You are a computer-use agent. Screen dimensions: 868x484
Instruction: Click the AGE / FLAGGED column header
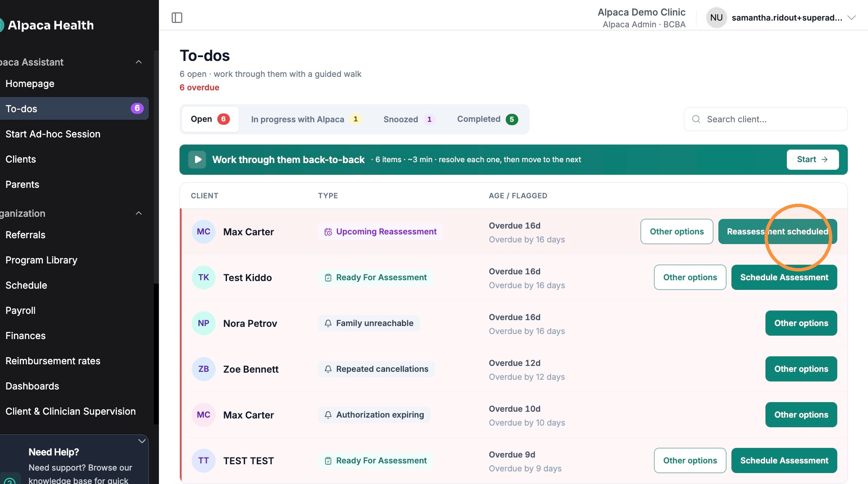tap(518, 196)
